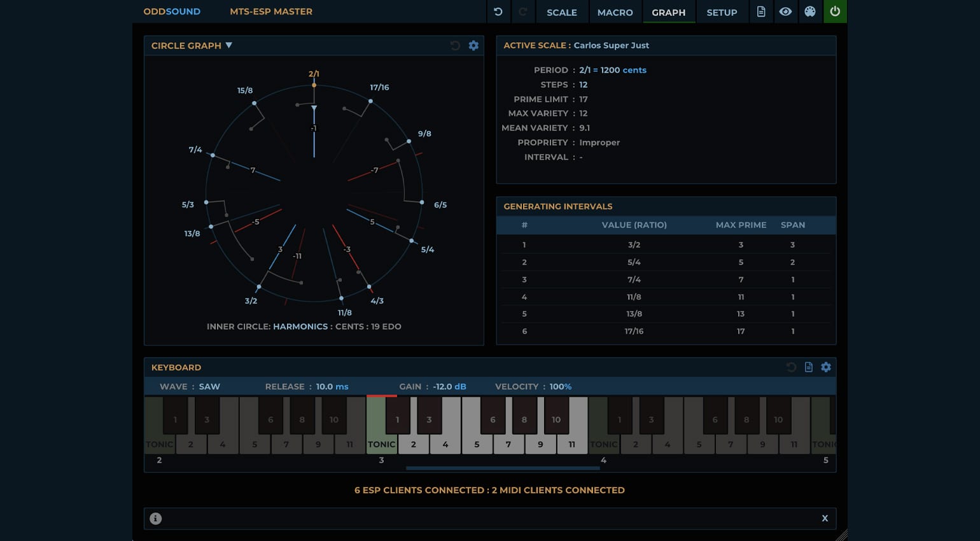Change the WAVE value SAW
The height and width of the screenshot is (541, 980).
coord(209,387)
